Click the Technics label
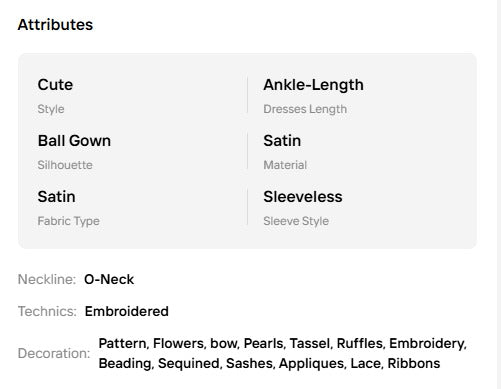Screen dimensions: 501x389 [47, 311]
